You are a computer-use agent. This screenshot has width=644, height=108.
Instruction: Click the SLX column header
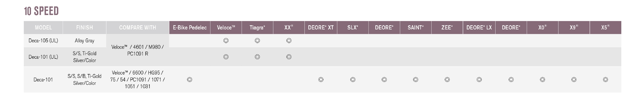[x=353, y=28]
